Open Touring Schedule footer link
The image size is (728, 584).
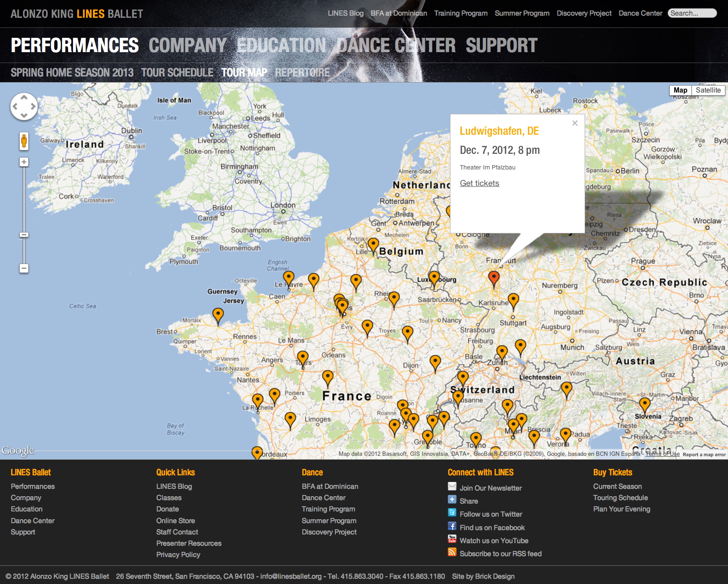pyautogui.click(x=621, y=498)
